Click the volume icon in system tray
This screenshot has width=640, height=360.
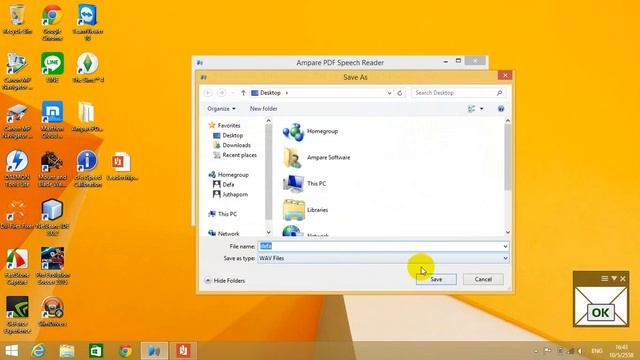pos(580,351)
